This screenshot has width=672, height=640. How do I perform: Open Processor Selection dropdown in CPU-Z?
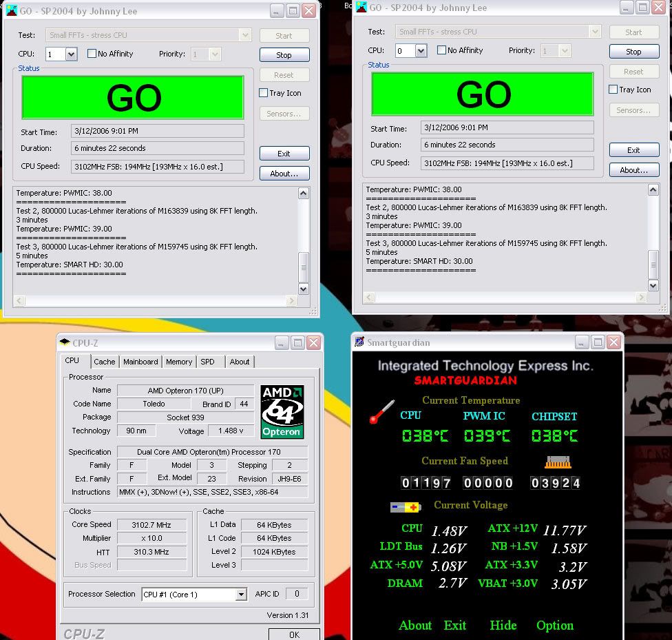241,595
